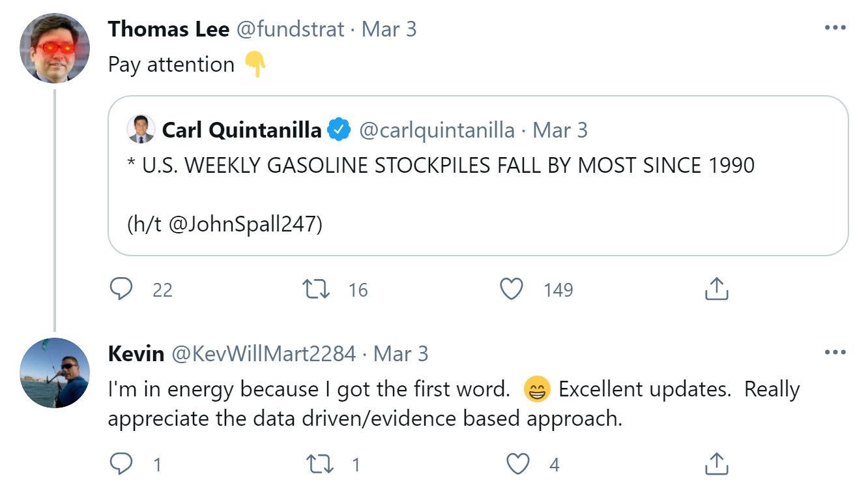
Task: Like Thomas Lee's tweet
Action: (x=512, y=289)
